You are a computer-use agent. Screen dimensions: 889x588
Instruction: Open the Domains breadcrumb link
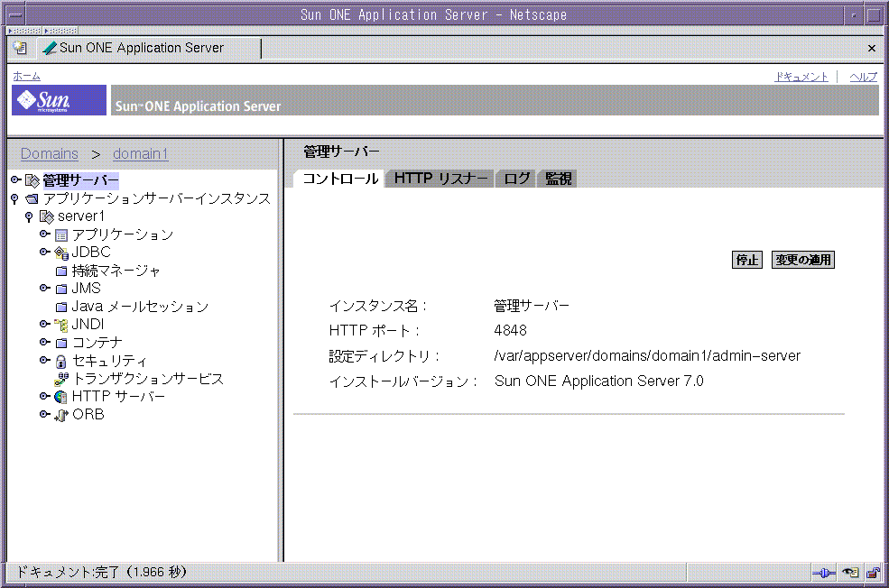(x=49, y=153)
